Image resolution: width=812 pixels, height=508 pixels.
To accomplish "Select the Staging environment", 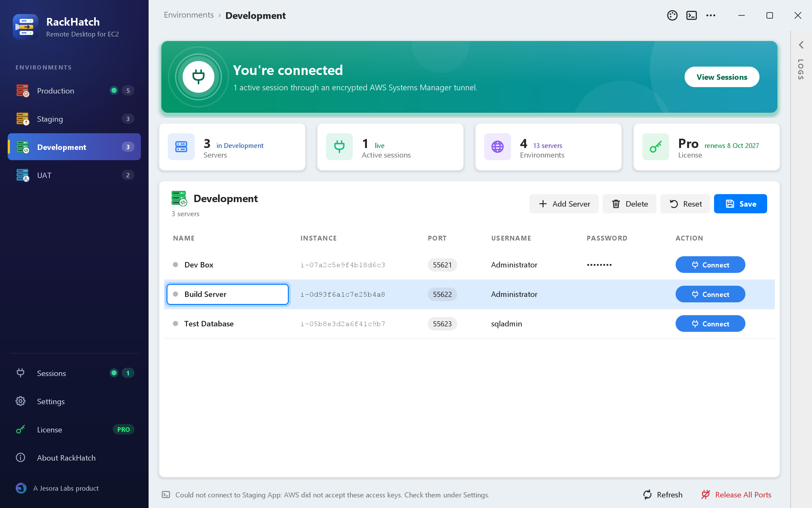I will point(74,119).
